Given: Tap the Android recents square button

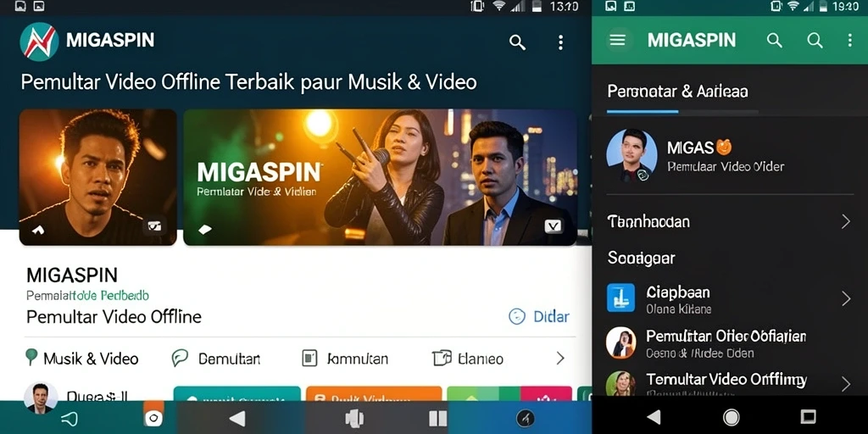Looking at the screenshot, I should [x=809, y=417].
